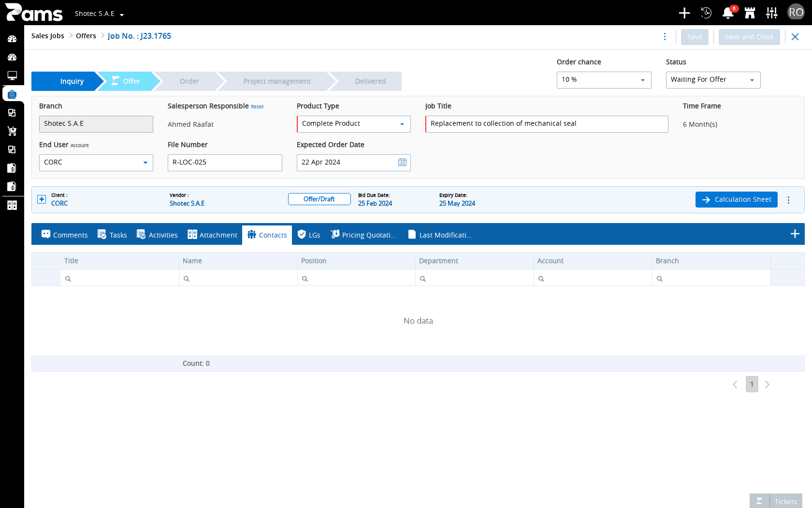Open the sliders settings icon in header

(x=772, y=13)
